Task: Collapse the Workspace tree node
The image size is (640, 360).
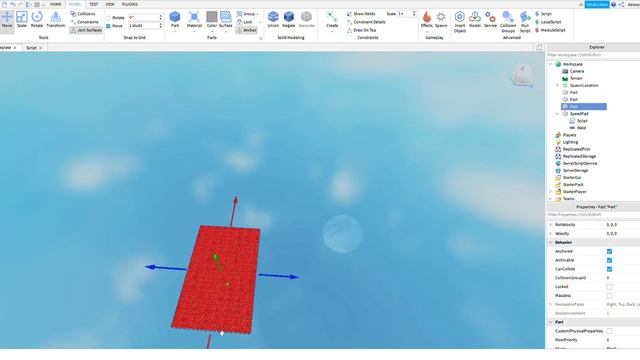Action: point(551,64)
